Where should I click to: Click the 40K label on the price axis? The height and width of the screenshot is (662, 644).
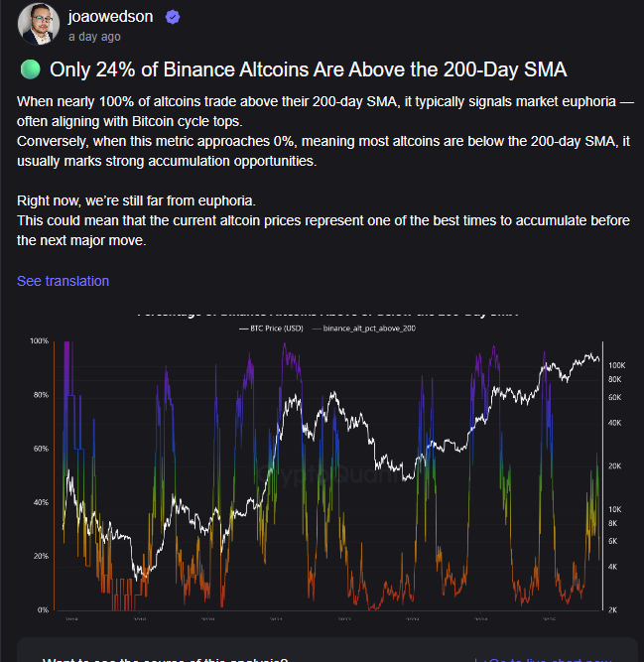[613, 423]
